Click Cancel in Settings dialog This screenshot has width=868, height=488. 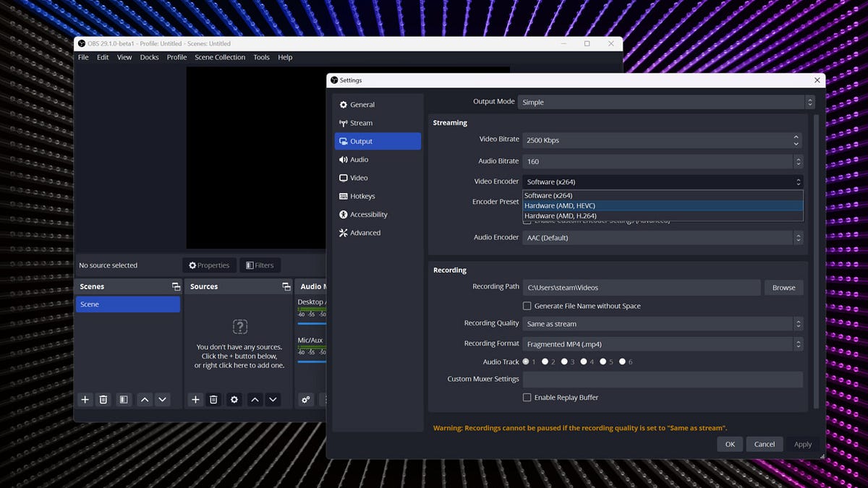765,444
